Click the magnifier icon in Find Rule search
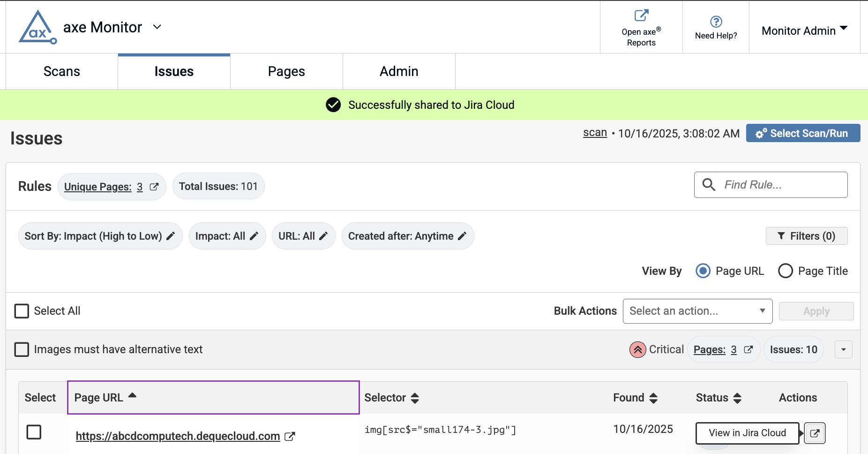 pos(710,185)
